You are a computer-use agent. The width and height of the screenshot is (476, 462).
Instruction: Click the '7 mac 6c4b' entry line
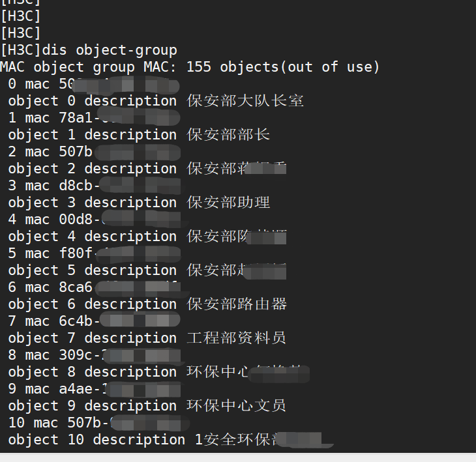click(x=57, y=321)
